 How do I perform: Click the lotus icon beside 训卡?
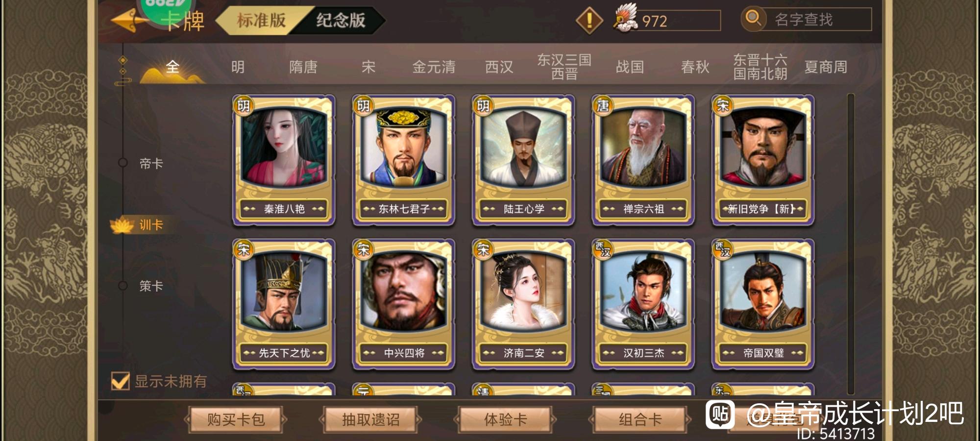pos(122,225)
